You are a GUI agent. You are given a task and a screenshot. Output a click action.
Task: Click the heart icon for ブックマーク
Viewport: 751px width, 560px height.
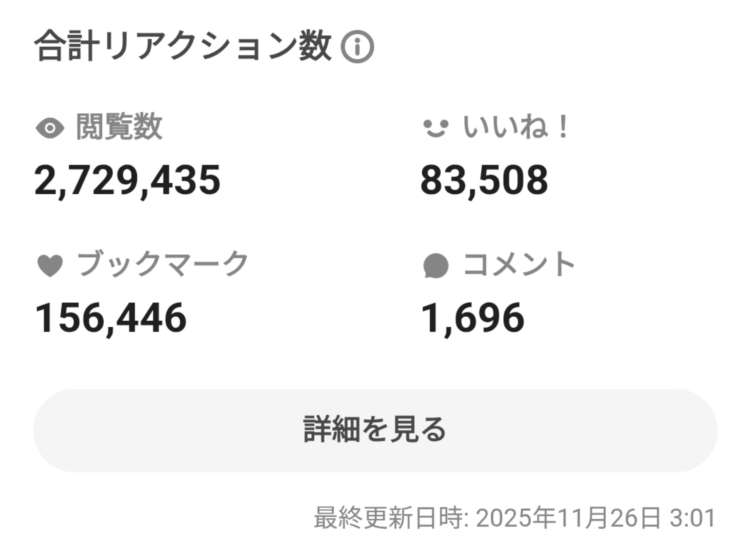(50, 265)
